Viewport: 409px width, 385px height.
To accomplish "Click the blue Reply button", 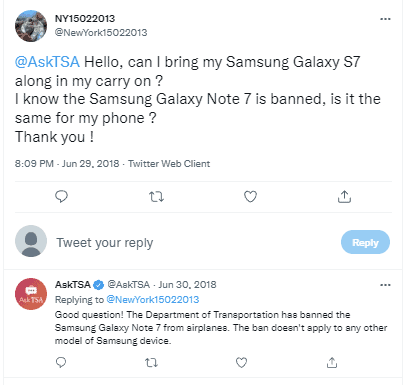I will click(x=365, y=242).
